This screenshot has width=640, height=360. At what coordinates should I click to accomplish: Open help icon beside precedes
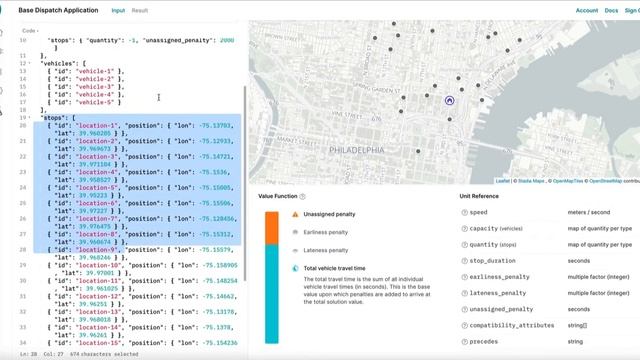pyautogui.click(x=464, y=342)
